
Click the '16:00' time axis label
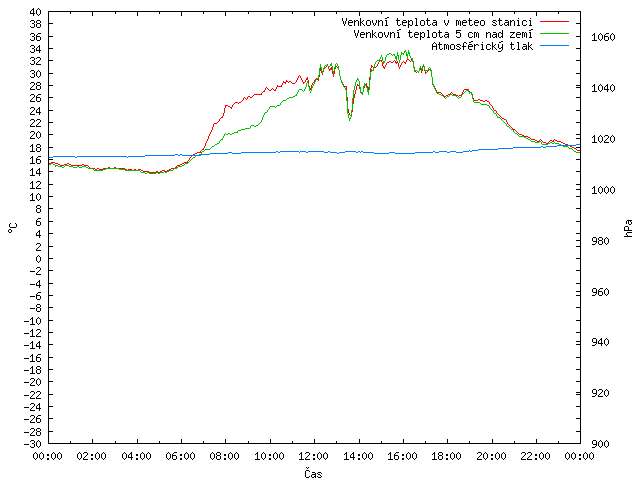[x=402, y=456]
